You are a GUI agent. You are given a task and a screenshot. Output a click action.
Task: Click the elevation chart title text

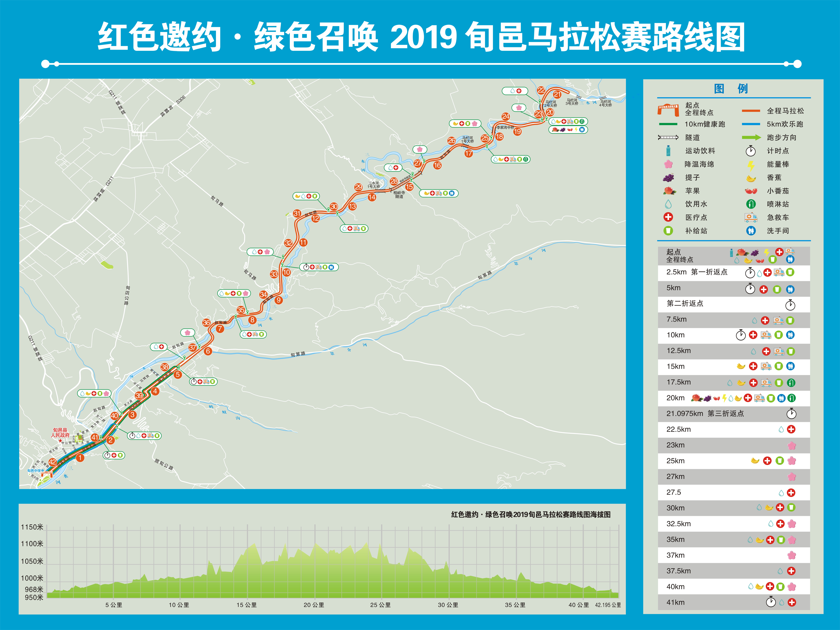(531, 515)
